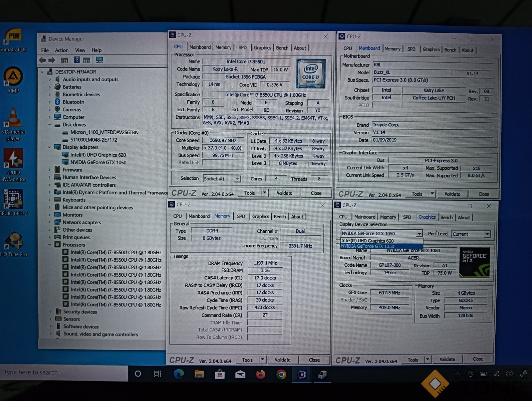Select NVIDIA GeForce GTX 1050 display adapter
The width and height of the screenshot is (532, 401).
pos(98,163)
